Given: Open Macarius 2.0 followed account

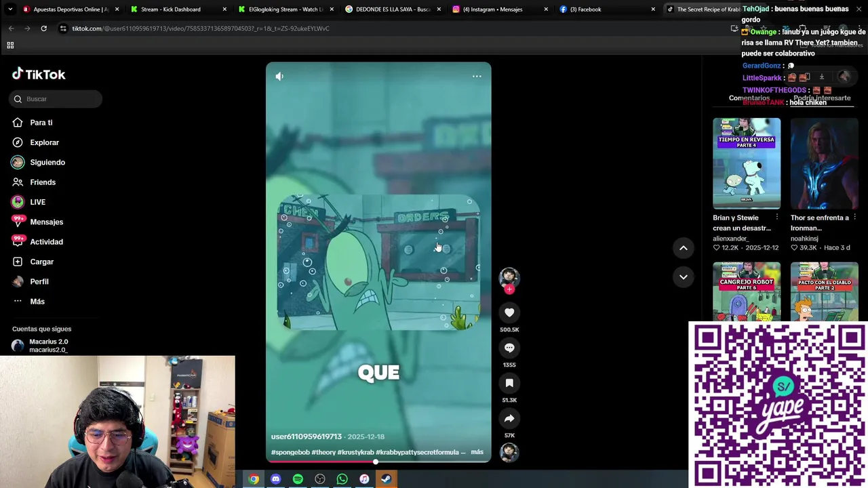Looking at the screenshot, I should click(x=47, y=346).
